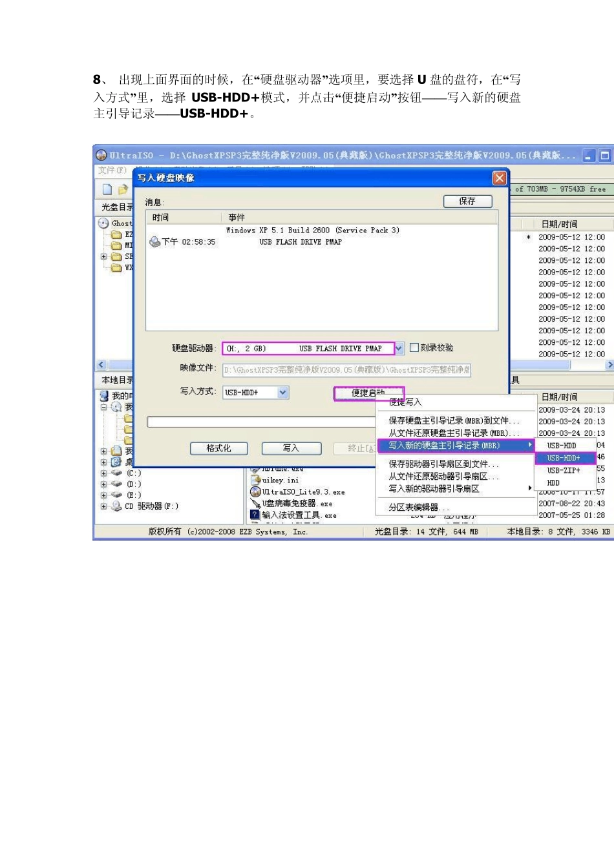Select HDD in the MBR submenu
614x868 pixels.
coord(566,482)
